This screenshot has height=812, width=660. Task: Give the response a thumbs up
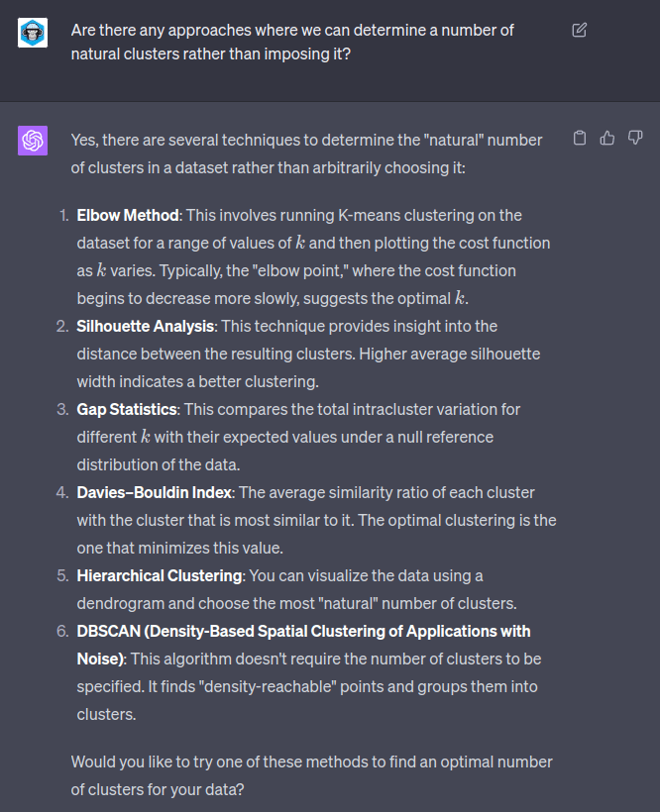point(607,138)
